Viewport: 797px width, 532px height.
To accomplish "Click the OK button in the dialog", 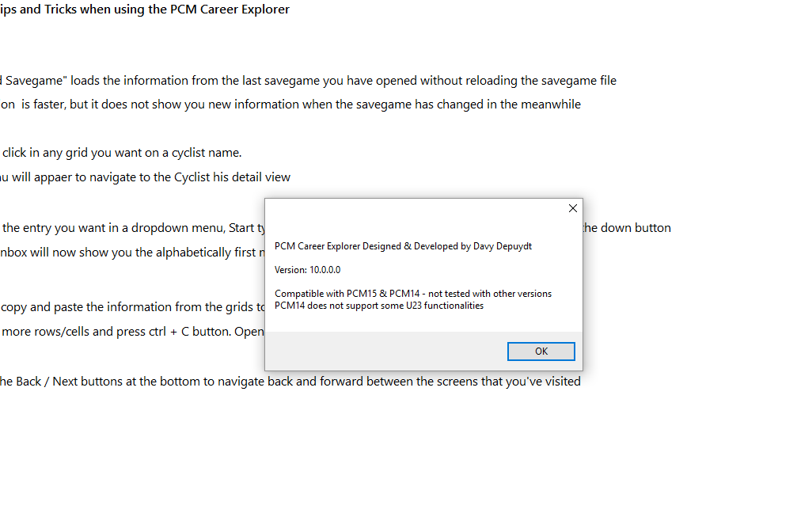I will point(541,351).
